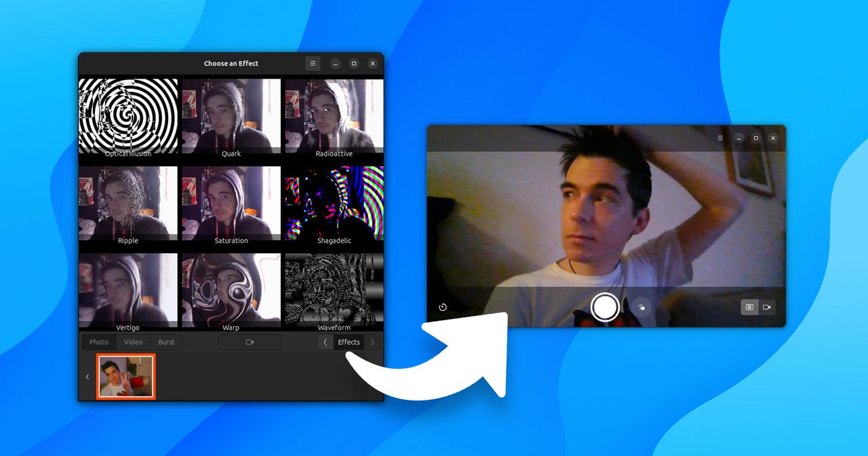Select the Video mode tab
This screenshot has height=456, width=868.
(133, 342)
